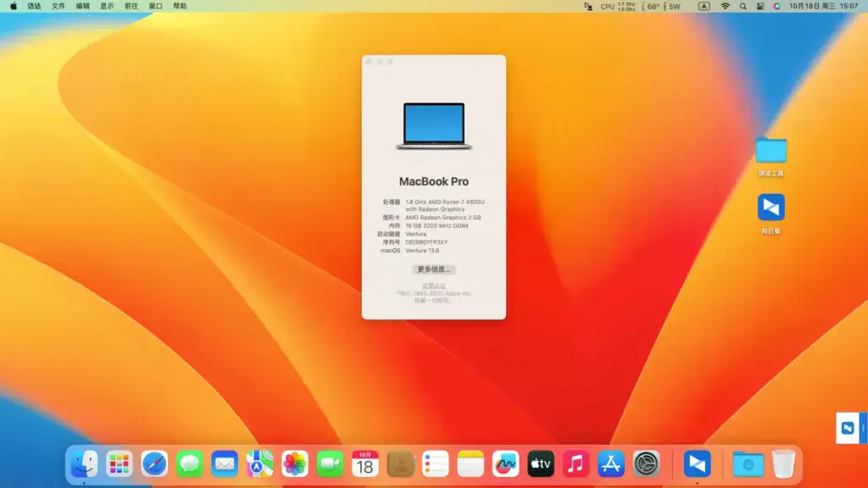The height and width of the screenshot is (488, 868).
Task: Select the serial number C02DR0YFP3XY
Action: pos(426,242)
